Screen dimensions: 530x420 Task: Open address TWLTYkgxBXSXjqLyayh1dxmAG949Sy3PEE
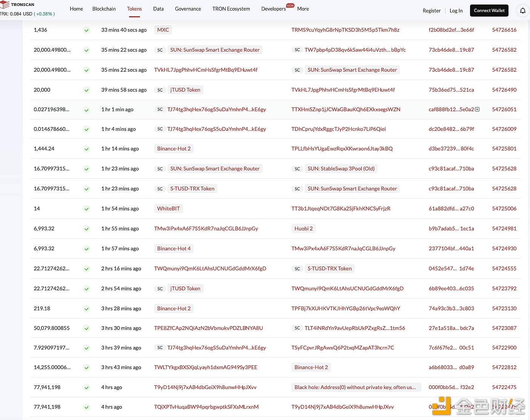(206, 367)
